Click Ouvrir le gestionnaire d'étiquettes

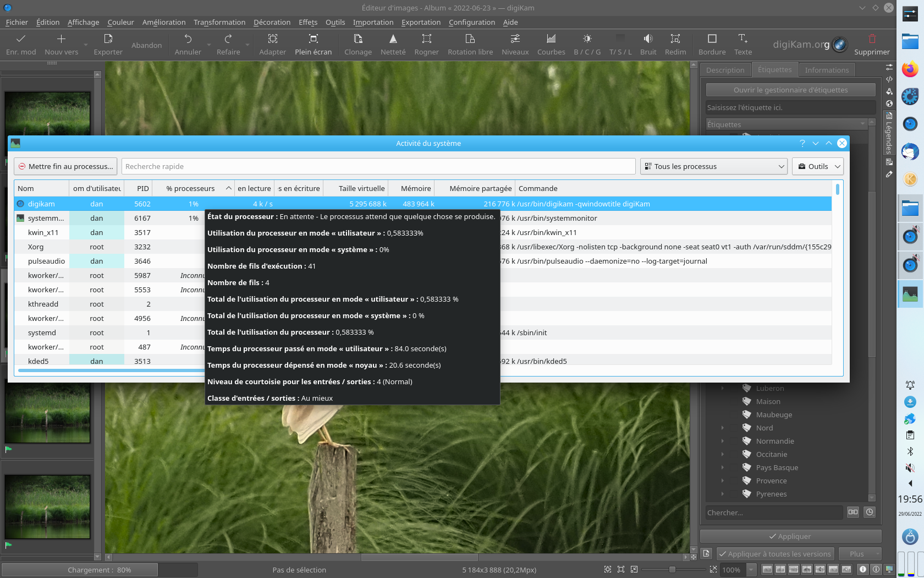pyautogui.click(x=790, y=90)
